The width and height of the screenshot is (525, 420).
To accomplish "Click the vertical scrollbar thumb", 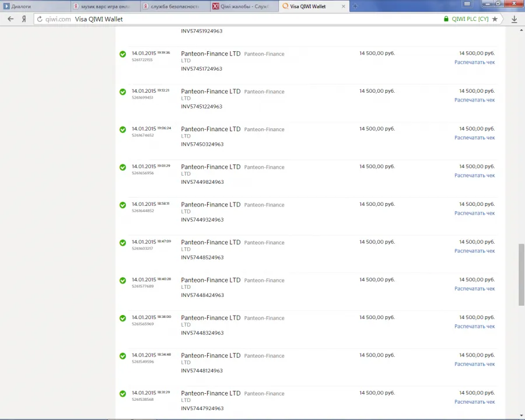I will click(x=521, y=275).
